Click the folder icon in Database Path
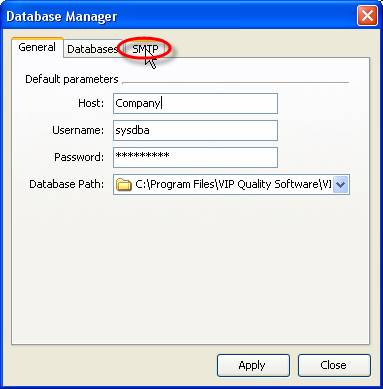This screenshot has width=383, height=389. [x=123, y=184]
